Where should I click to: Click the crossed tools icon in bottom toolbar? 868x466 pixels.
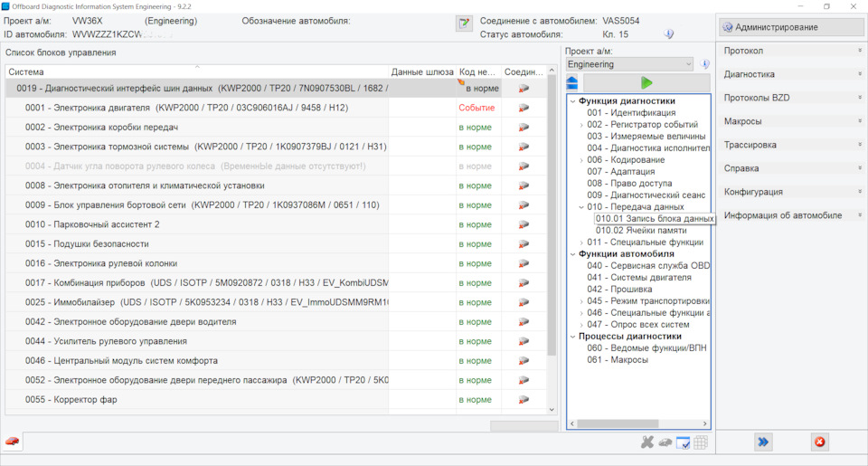(647, 442)
